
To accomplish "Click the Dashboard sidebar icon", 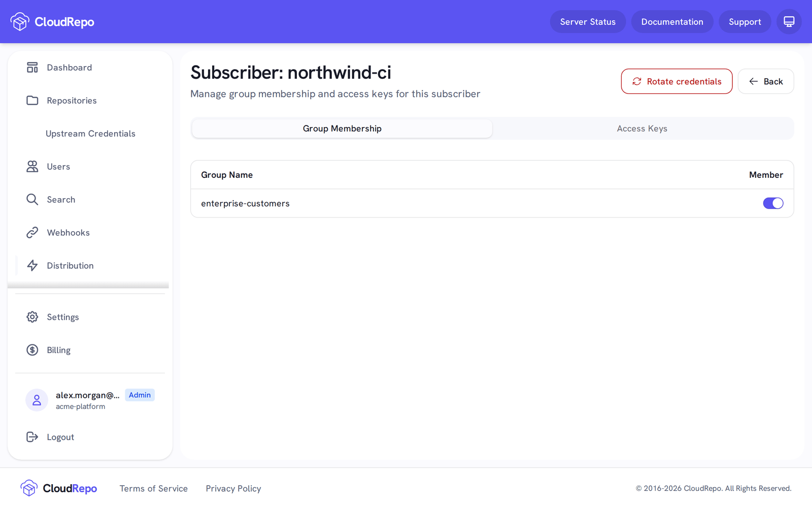I will (x=32, y=68).
